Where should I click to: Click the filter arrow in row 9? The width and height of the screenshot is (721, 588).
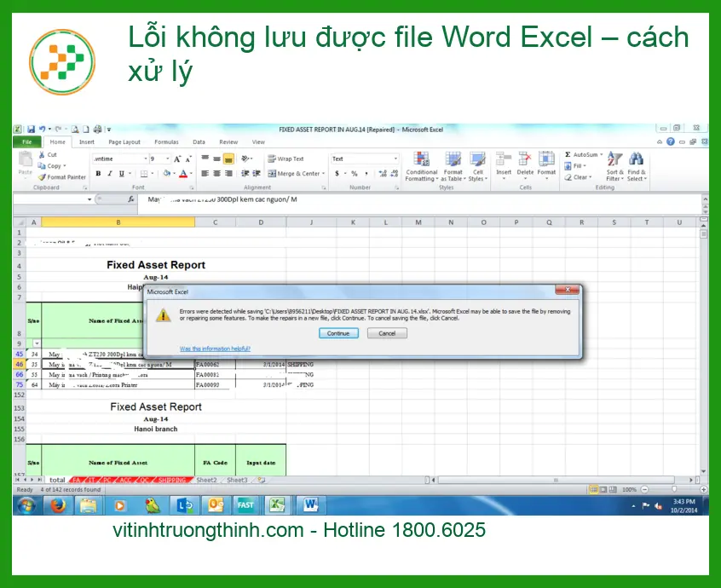pyautogui.click(x=37, y=343)
